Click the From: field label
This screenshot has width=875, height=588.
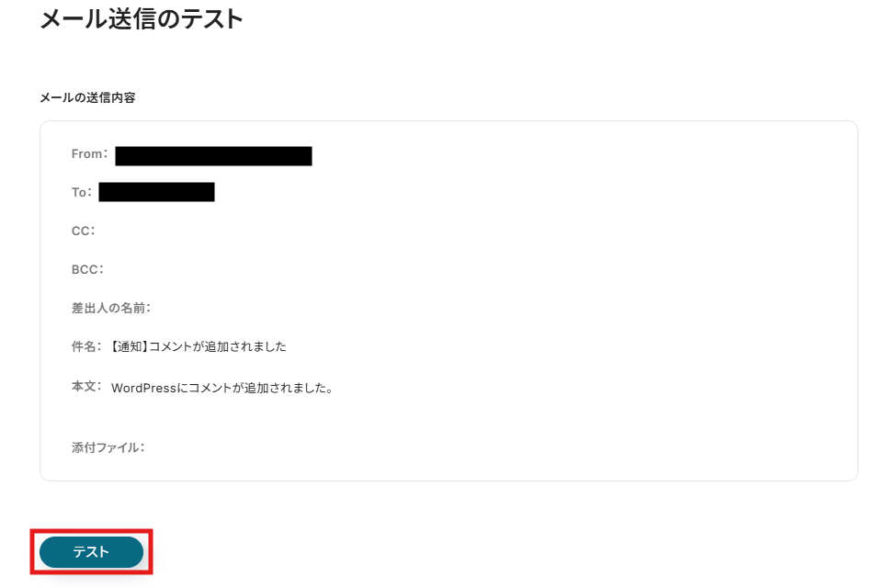click(x=90, y=154)
